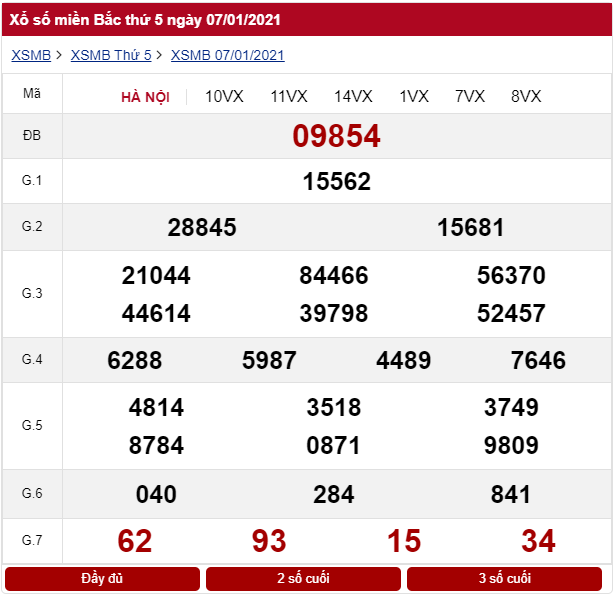The width and height of the screenshot is (613, 596).
Task: Select the G.2 number 15681
Action: click(471, 227)
